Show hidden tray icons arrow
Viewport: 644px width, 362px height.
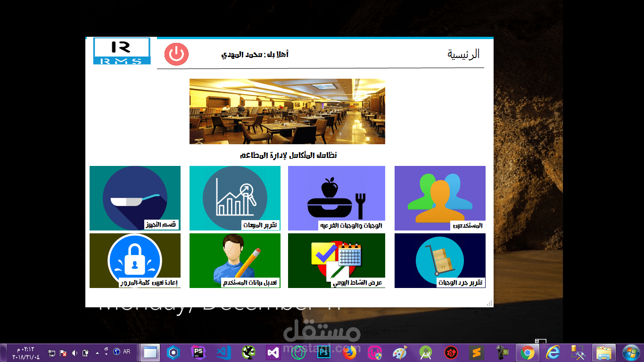click(x=97, y=353)
